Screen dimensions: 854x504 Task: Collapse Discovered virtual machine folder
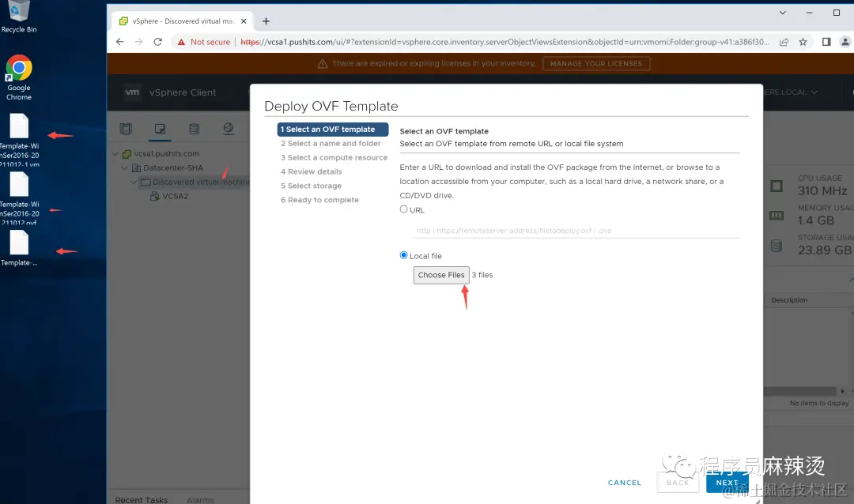[x=134, y=182]
